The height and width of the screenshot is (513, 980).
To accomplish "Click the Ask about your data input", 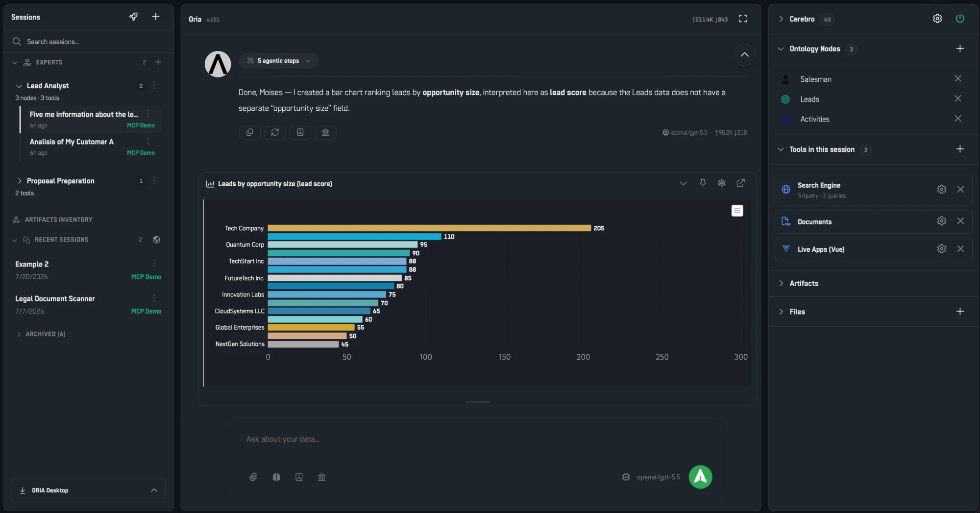I will (x=477, y=439).
